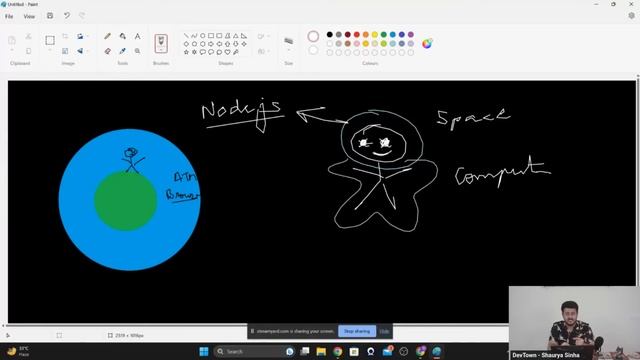Click the Rotate image icon
Viewport: 640px width, 360px height.
(80, 36)
